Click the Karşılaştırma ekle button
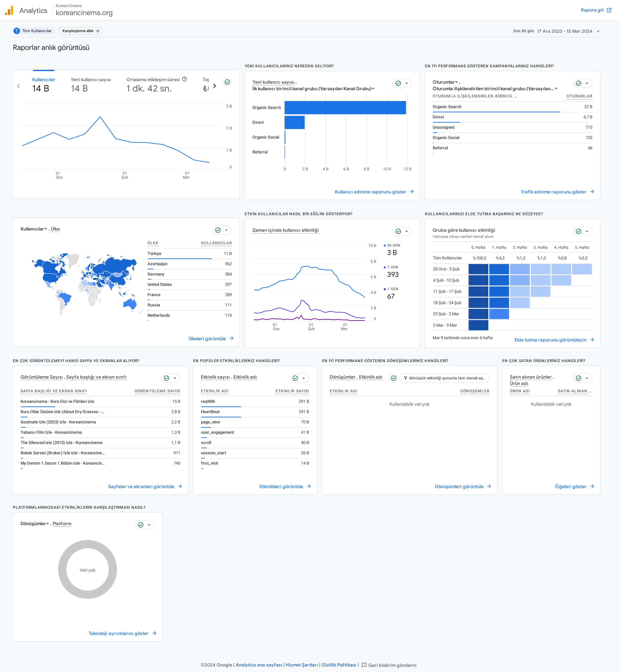Screen dimensions: 620x672 [x=81, y=31]
